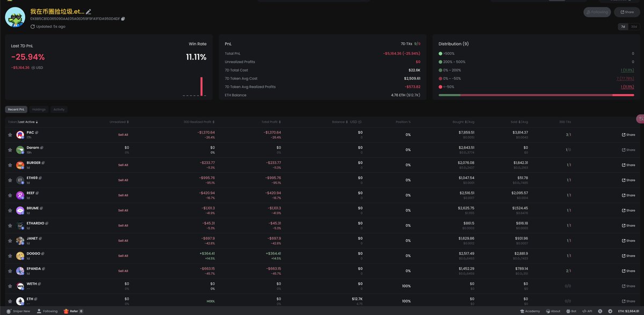
Task: Favorite the PAC token with its star
Action: click(x=10, y=135)
